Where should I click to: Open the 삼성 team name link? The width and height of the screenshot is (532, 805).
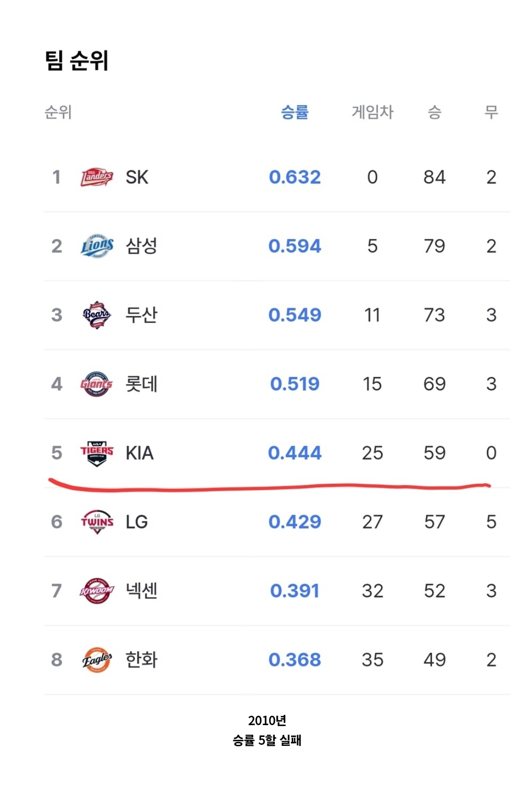click(141, 246)
